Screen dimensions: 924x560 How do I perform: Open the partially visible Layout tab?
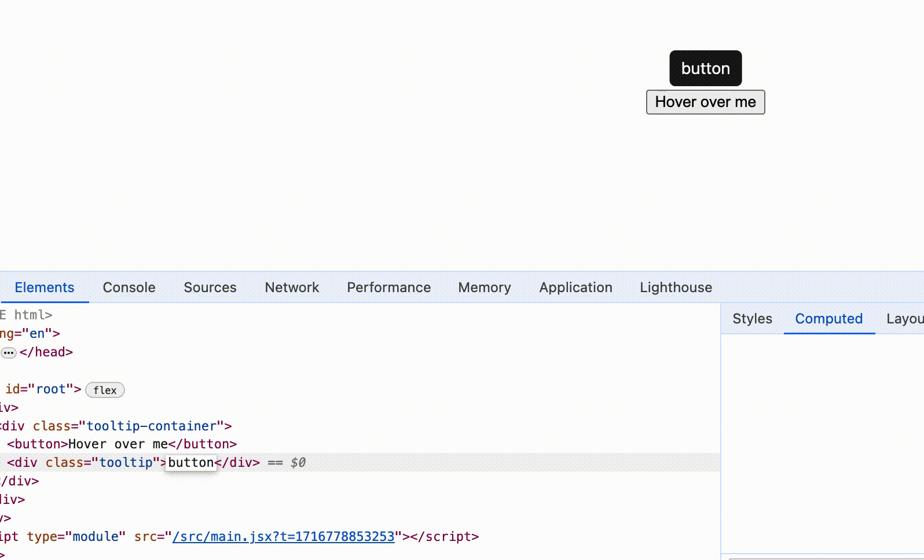pyautogui.click(x=904, y=319)
